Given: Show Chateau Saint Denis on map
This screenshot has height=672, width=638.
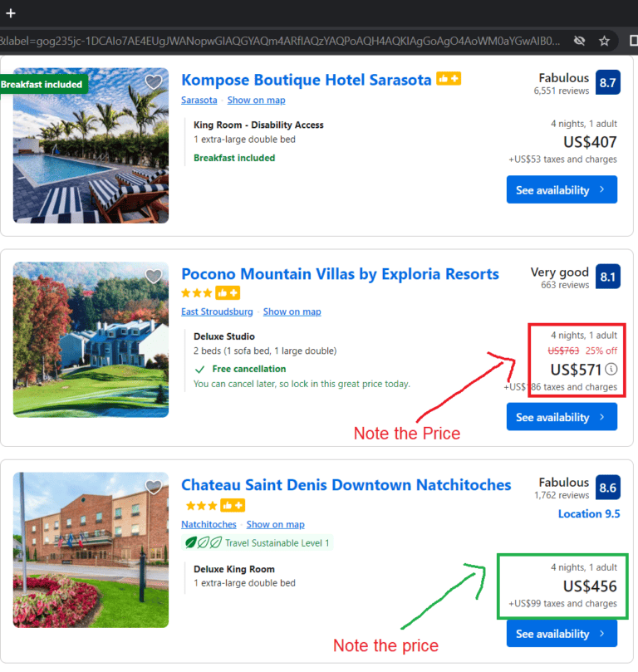Looking at the screenshot, I should point(275,524).
